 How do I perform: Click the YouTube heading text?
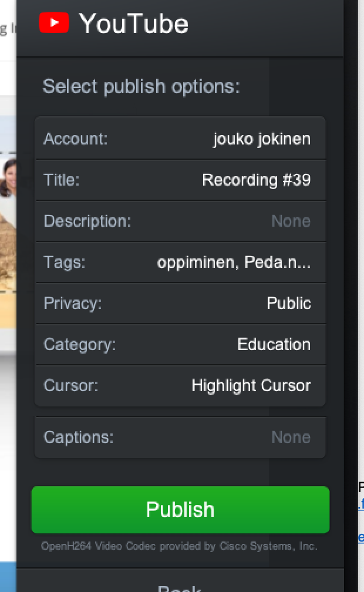pyautogui.click(x=134, y=23)
